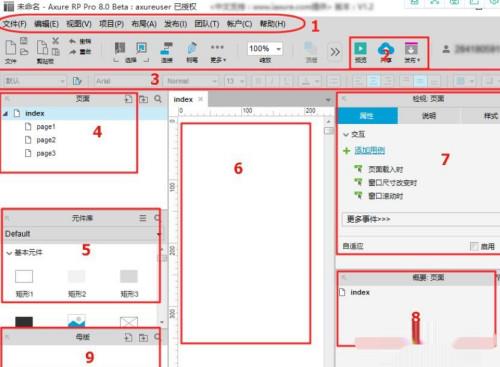Open the 文件(F) menu
This screenshot has height=367, width=500.
pyautogui.click(x=15, y=24)
